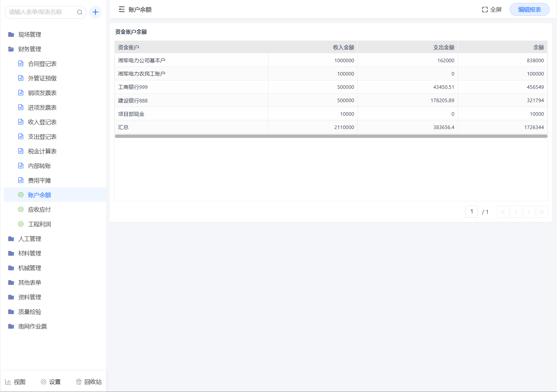Open the 回收站 recycle bin
The width and height of the screenshot is (557, 392).
[x=89, y=382]
